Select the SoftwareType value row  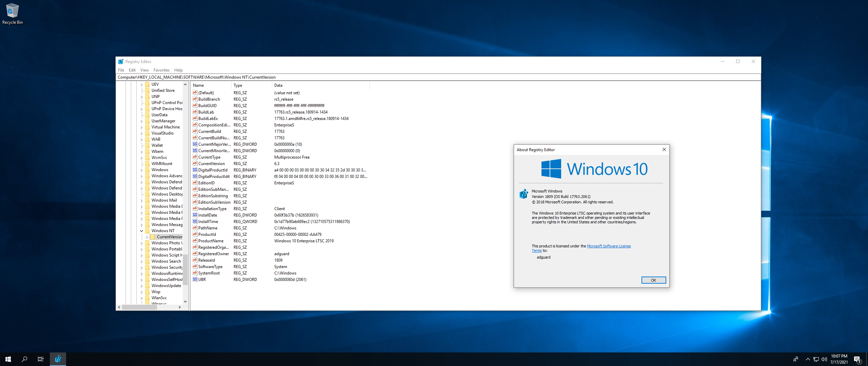[x=280, y=266]
